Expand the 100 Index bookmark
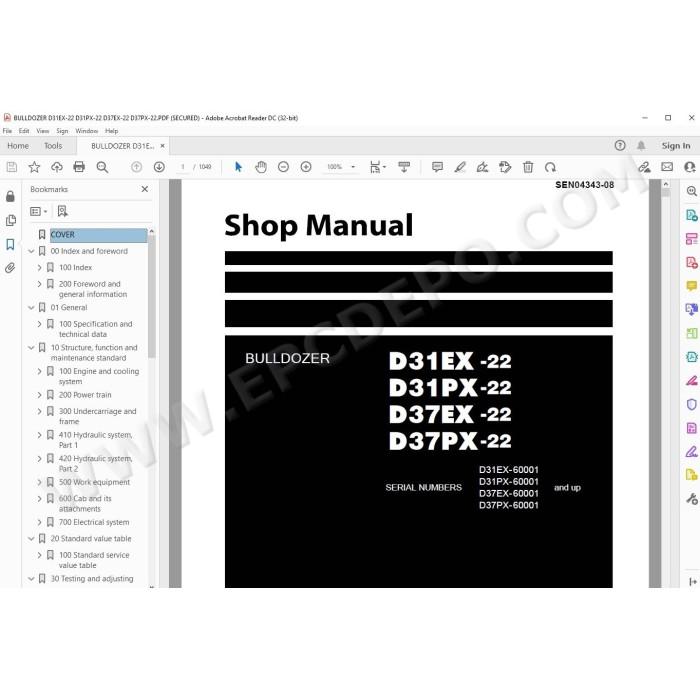700x700 pixels. (39, 267)
